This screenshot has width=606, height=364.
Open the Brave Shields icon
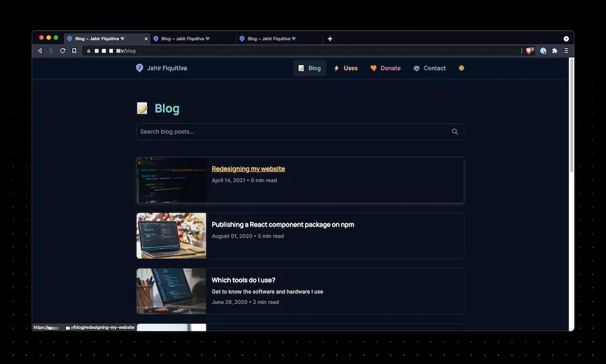click(529, 50)
